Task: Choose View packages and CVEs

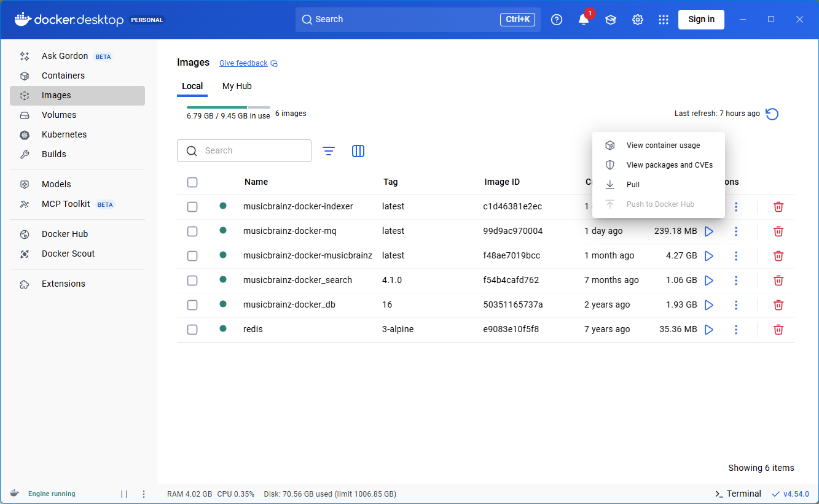Action: [669, 165]
